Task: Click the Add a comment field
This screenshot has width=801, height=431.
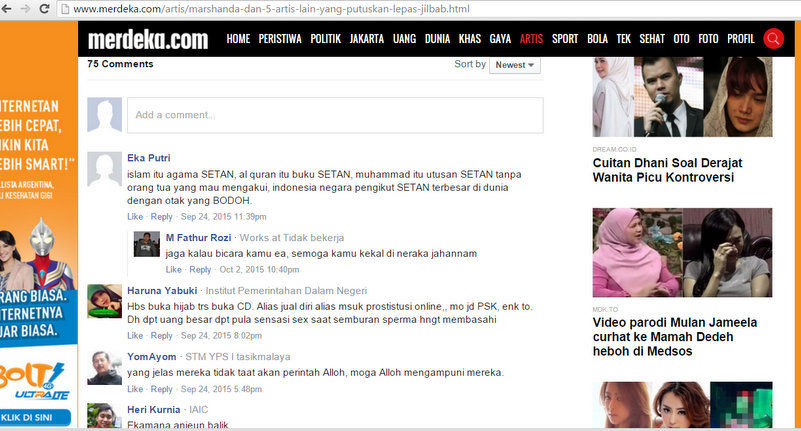Action: point(335,115)
